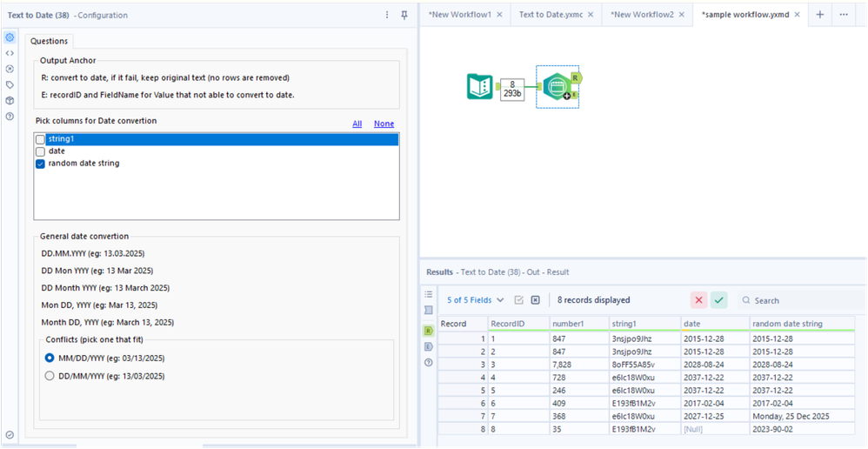This screenshot has height=449, width=868.
Task: Show R anchor results in Results panel
Action: point(428,331)
